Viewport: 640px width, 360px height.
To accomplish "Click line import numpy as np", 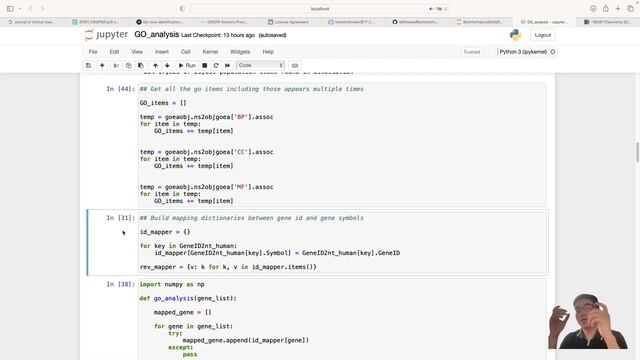I will click(x=172, y=284).
